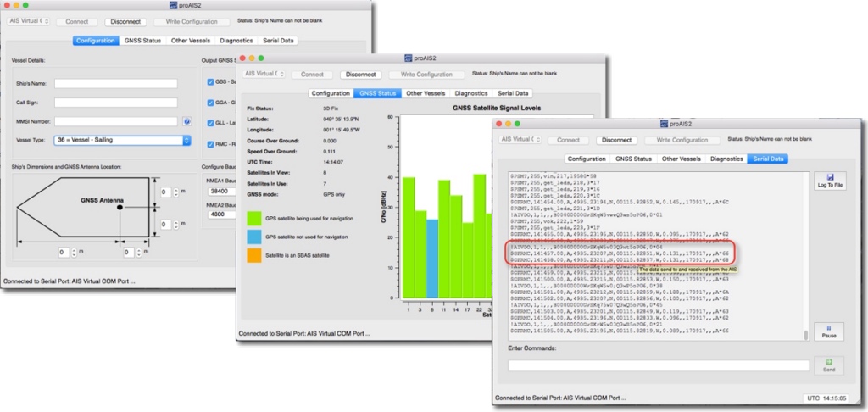Click the orange SBAS satellite legend swatch
Viewport: 868px width, 412px height.
click(254, 256)
